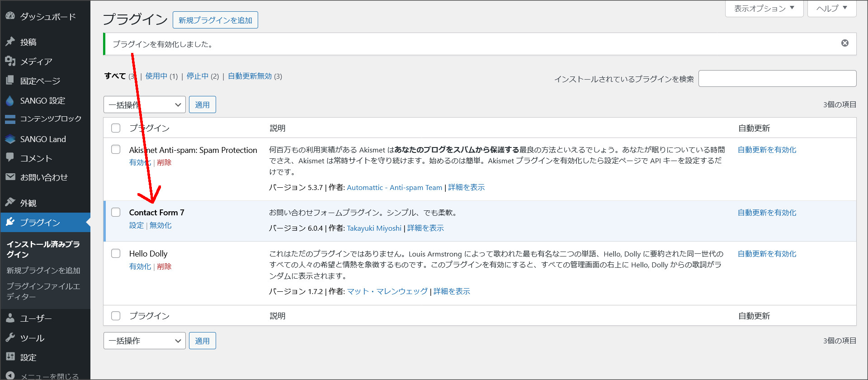Viewport: 868px width, 380px height.
Task: Open 新規プラグインを追加 in sidebar submenu
Action: (43, 270)
